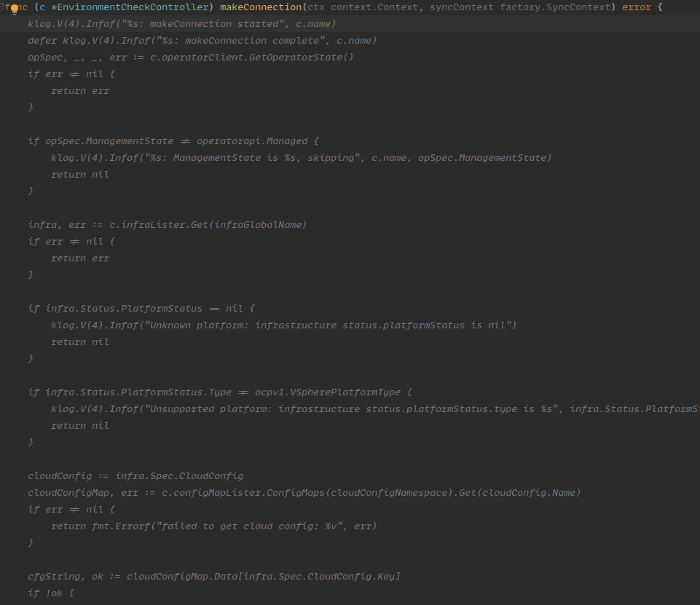Click ocpv1.VSpherePlatformType constant
The height and width of the screenshot is (605, 700).
pyautogui.click(x=328, y=392)
